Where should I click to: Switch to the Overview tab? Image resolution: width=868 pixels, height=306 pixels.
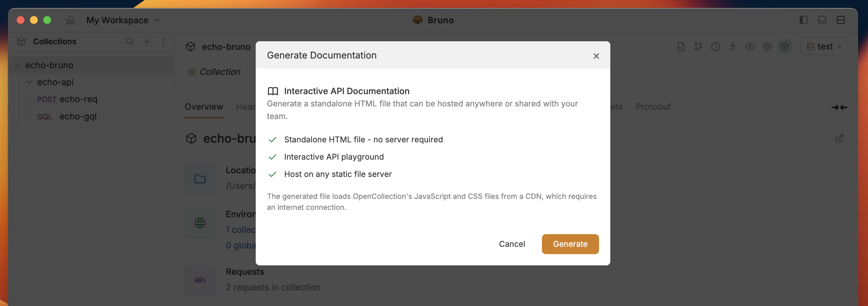point(204,107)
